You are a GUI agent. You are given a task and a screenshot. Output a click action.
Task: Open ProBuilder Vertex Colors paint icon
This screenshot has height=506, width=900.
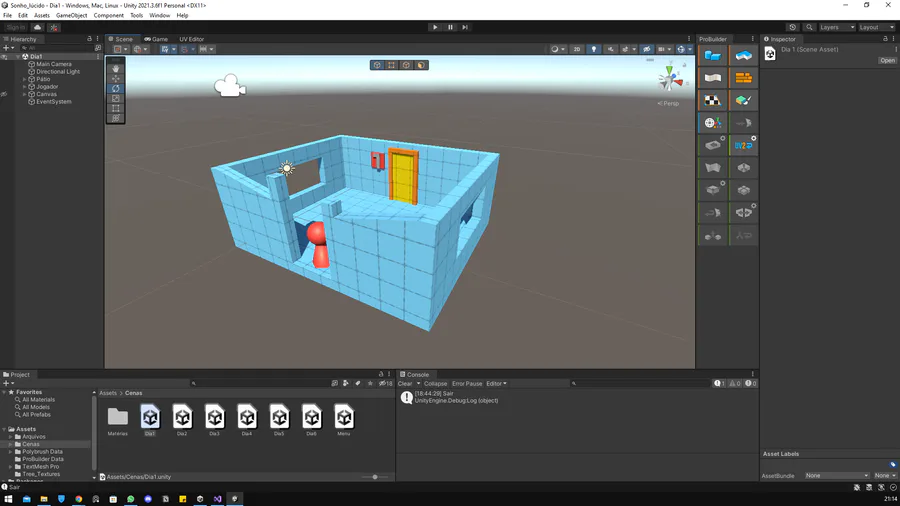point(743,100)
